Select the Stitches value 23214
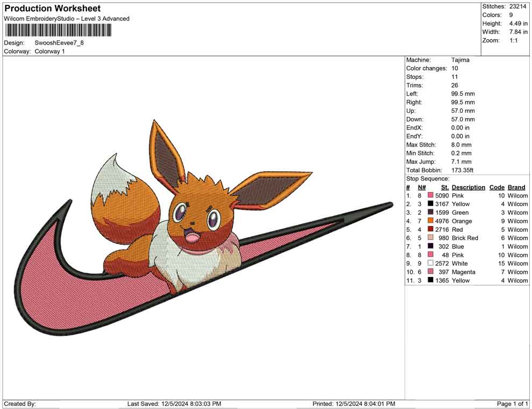Image resolution: width=532 pixels, height=409 pixels. click(517, 6)
